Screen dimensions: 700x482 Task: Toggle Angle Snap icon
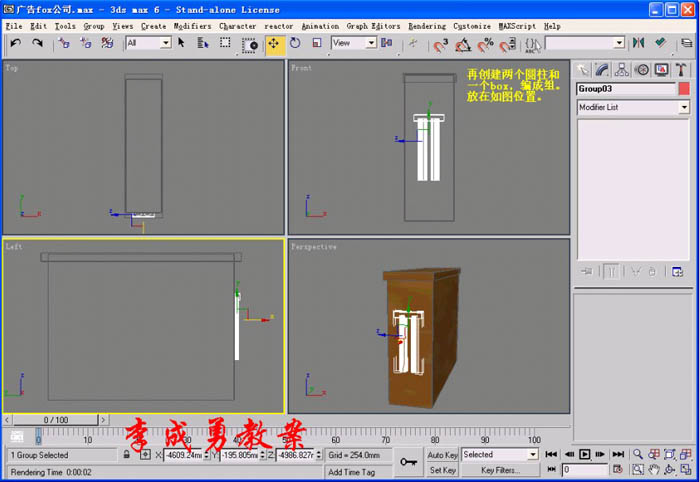(463, 45)
